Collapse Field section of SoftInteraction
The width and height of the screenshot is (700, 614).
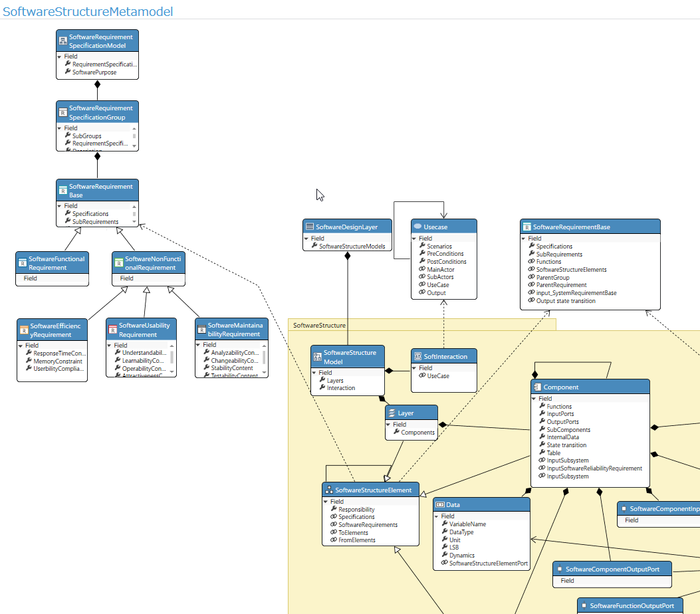414,368
